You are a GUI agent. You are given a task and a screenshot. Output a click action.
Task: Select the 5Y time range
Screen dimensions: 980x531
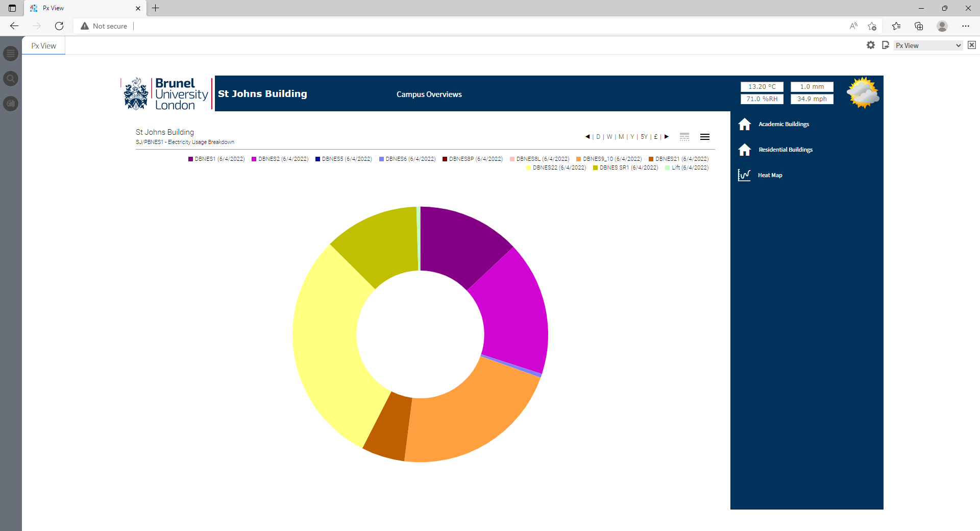644,137
